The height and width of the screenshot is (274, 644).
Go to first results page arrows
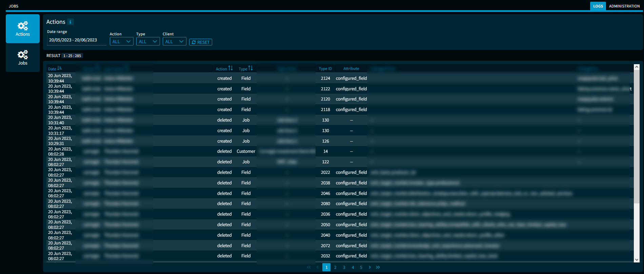309,267
